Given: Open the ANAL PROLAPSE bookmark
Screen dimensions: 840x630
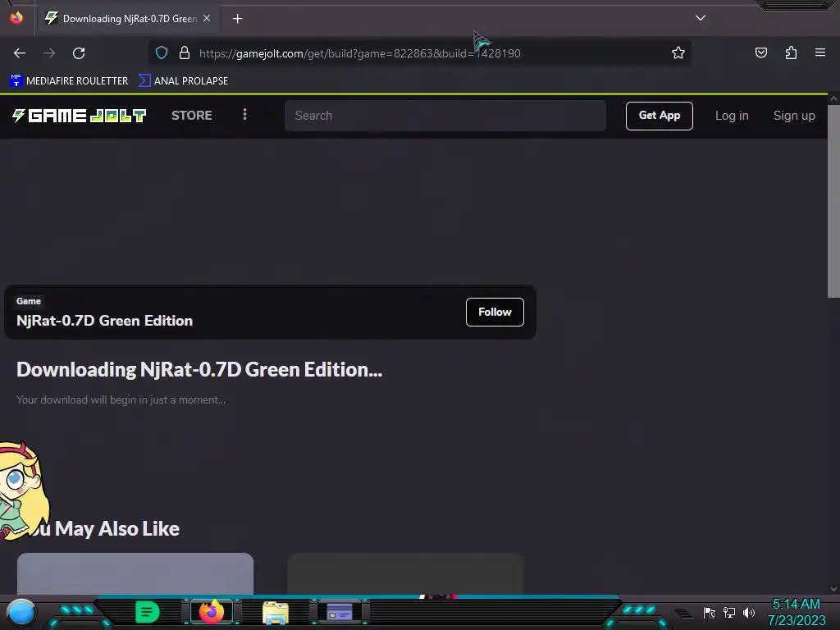Looking at the screenshot, I should (183, 81).
